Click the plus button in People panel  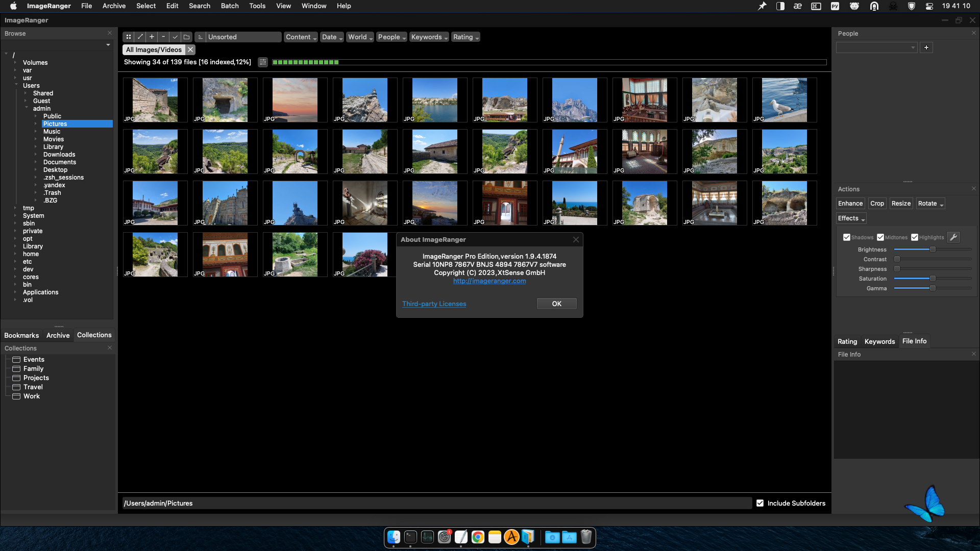[x=926, y=47]
